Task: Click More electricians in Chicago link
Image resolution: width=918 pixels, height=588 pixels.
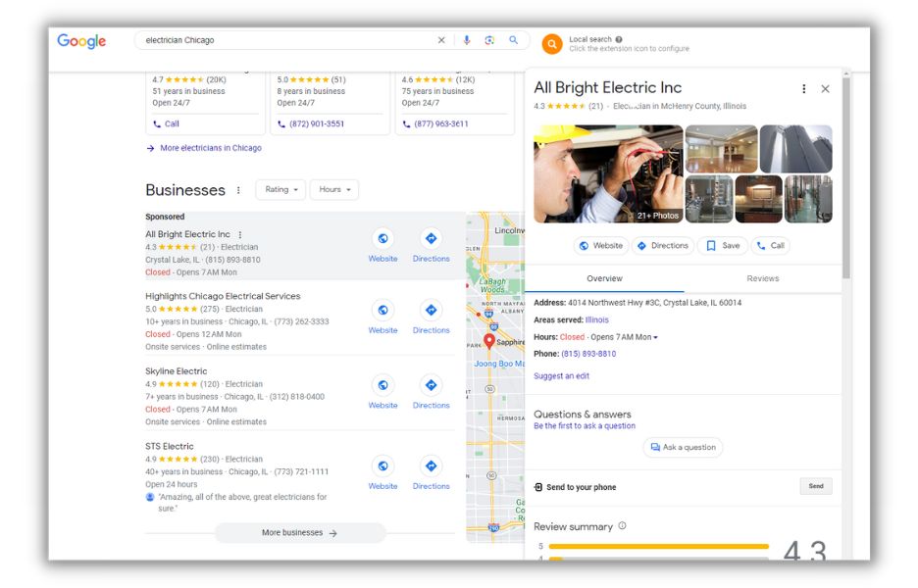Action: [211, 148]
